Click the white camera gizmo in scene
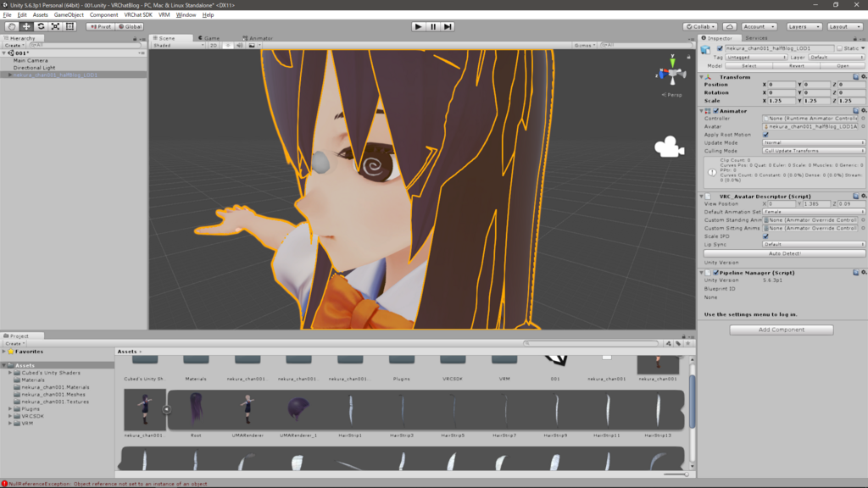The width and height of the screenshot is (868, 488). coord(670,147)
